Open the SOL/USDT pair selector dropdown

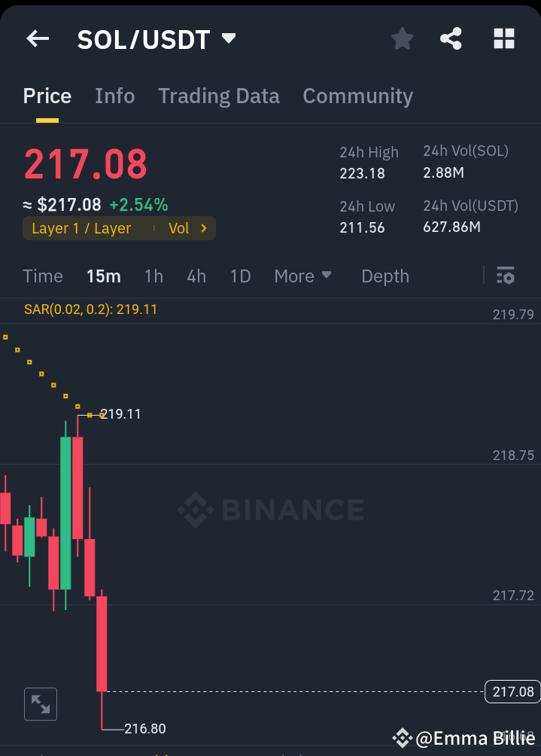(228, 38)
